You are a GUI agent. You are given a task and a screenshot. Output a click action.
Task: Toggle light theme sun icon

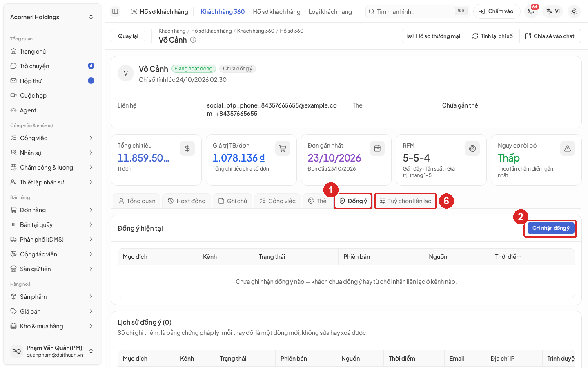tap(574, 11)
